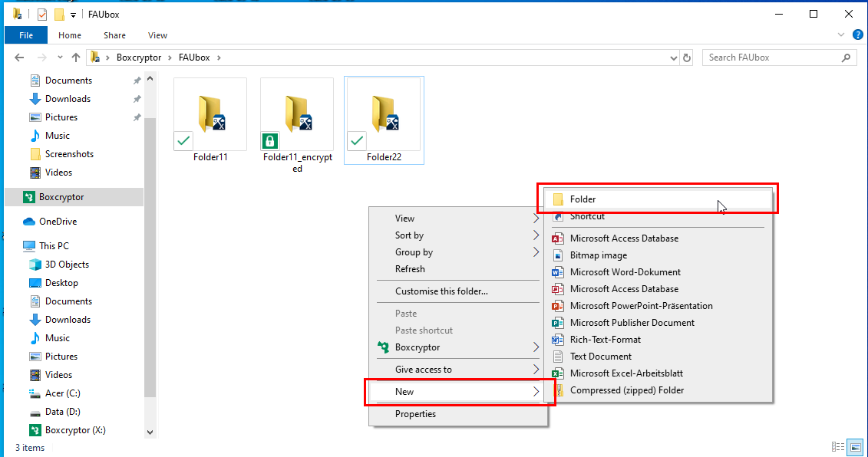
Task: Create a new Bitmap image
Action: (x=658, y=255)
